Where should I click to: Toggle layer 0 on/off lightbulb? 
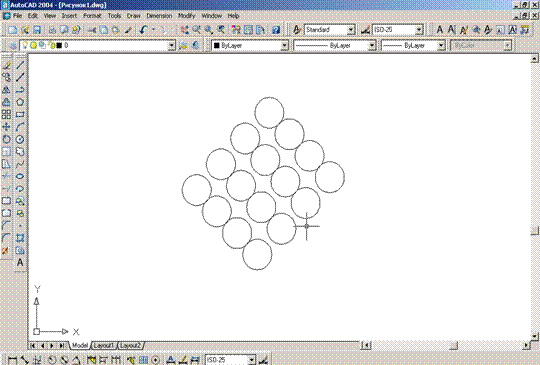(25, 45)
